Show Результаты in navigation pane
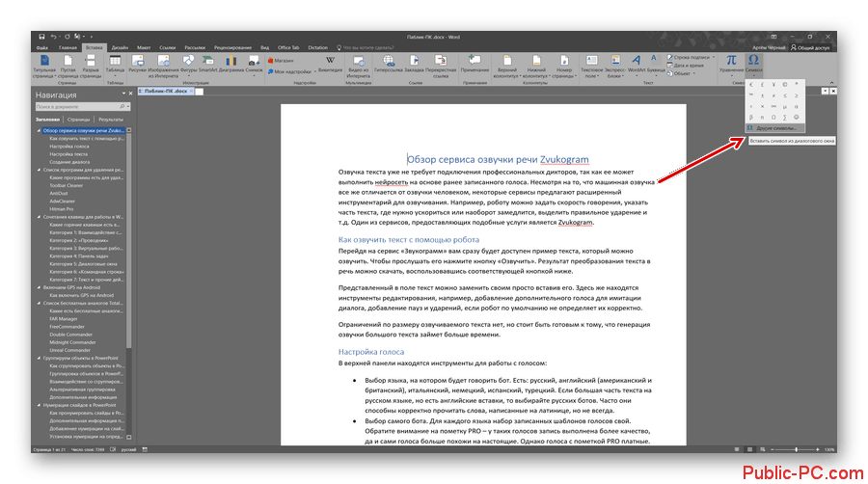 (111, 120)
